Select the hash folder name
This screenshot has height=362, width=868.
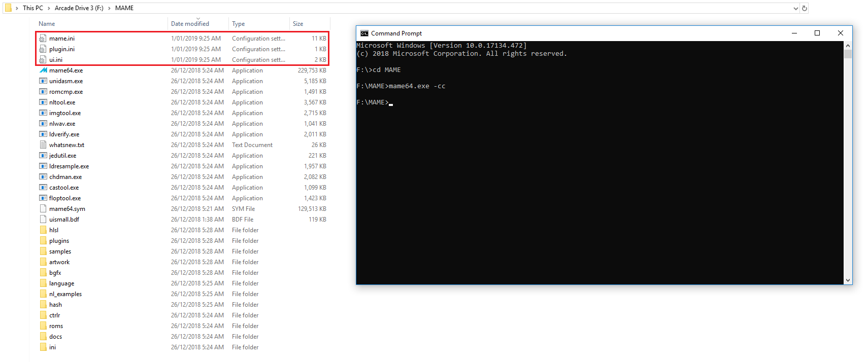(x=55, y=305)
